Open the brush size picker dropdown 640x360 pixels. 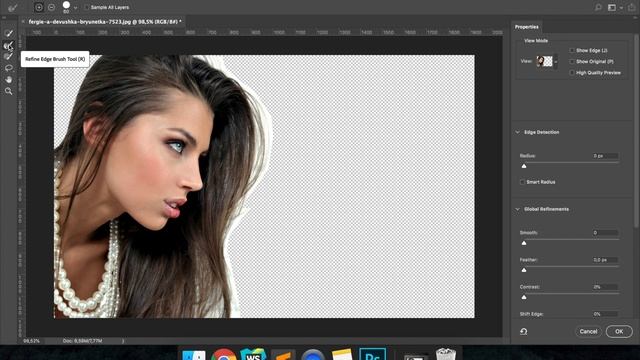point(76,8)
